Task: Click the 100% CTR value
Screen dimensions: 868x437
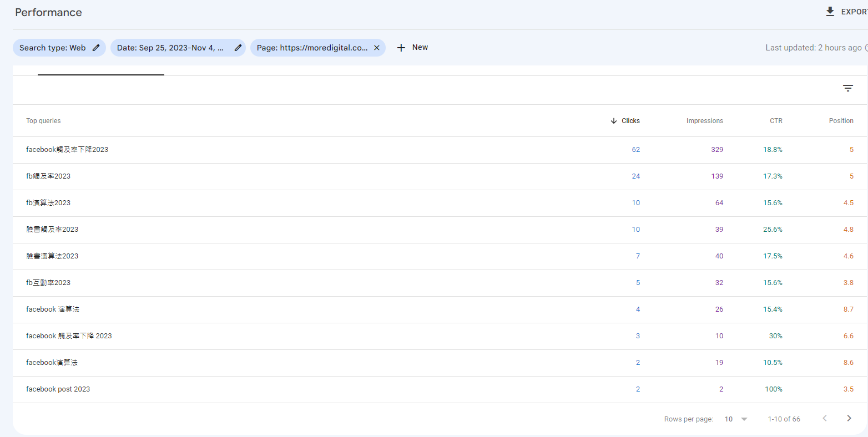Action: point(774,389)
